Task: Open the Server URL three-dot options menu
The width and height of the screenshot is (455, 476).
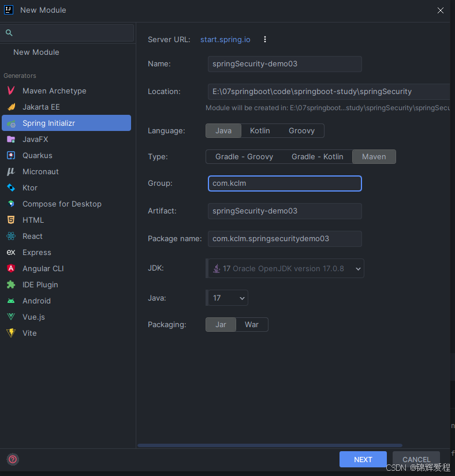Action: (x=265, y=39)
